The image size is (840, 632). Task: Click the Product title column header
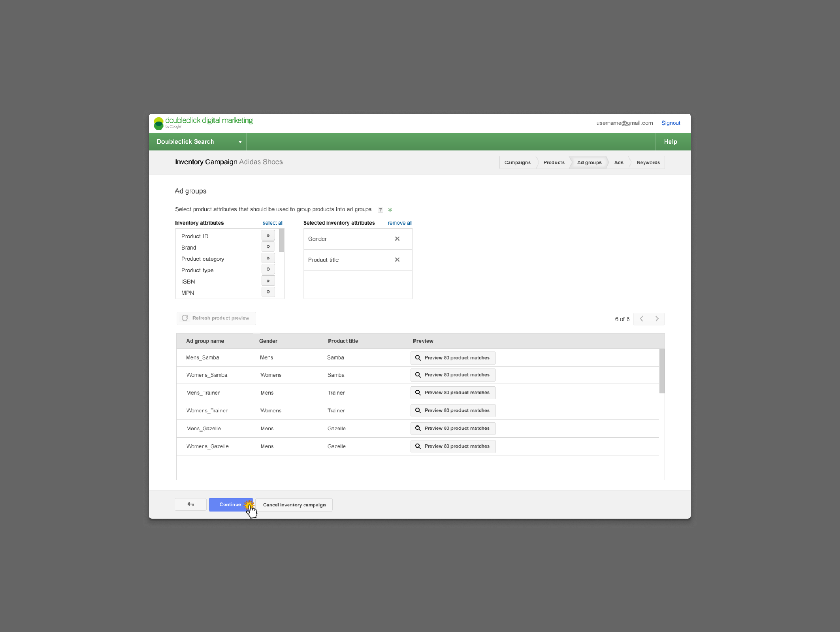pyautogui.click(x=343, y=341)
